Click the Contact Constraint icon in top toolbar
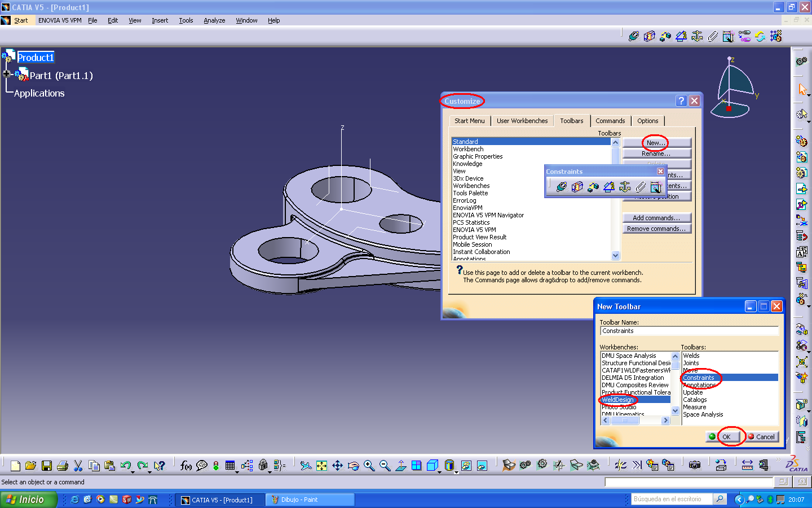Screen dimensions: 812x508 click(650, 36)
